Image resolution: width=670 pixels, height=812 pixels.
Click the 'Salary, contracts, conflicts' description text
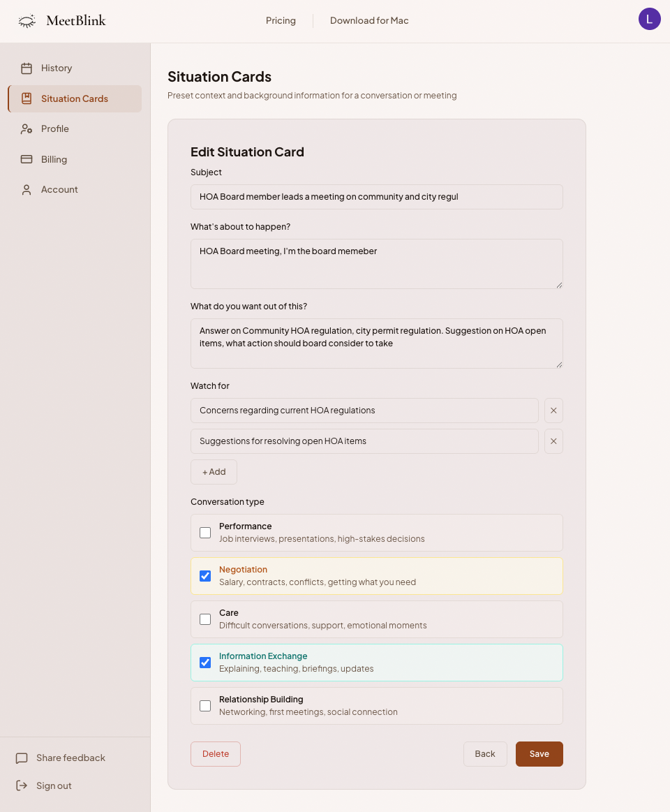pyautogui.click(x=318, y=582)
